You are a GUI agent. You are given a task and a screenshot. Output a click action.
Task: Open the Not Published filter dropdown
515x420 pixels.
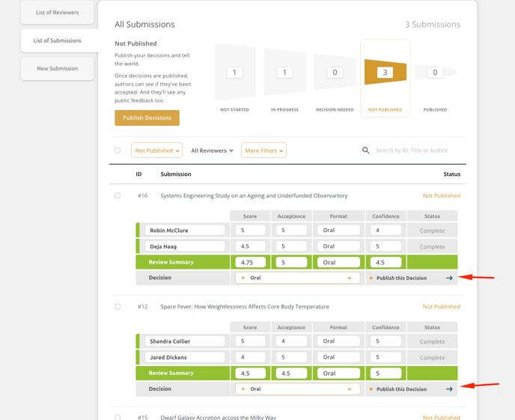156,150
